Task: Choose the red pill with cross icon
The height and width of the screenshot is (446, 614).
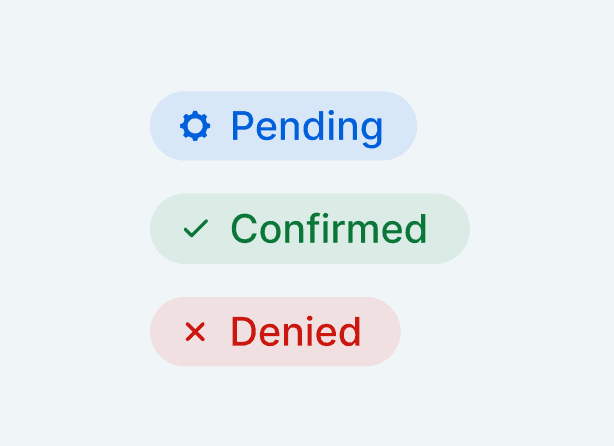Action: [275, 332]
